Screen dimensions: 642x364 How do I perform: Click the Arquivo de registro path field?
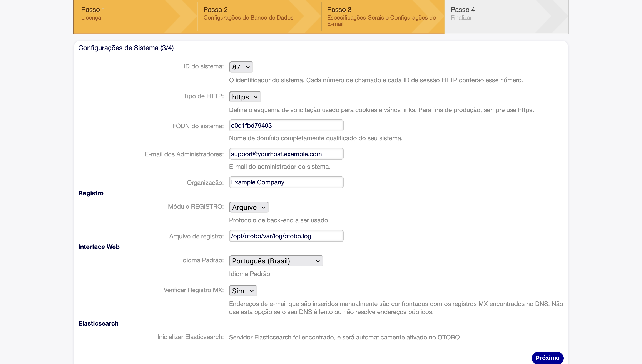click(286, 236)
